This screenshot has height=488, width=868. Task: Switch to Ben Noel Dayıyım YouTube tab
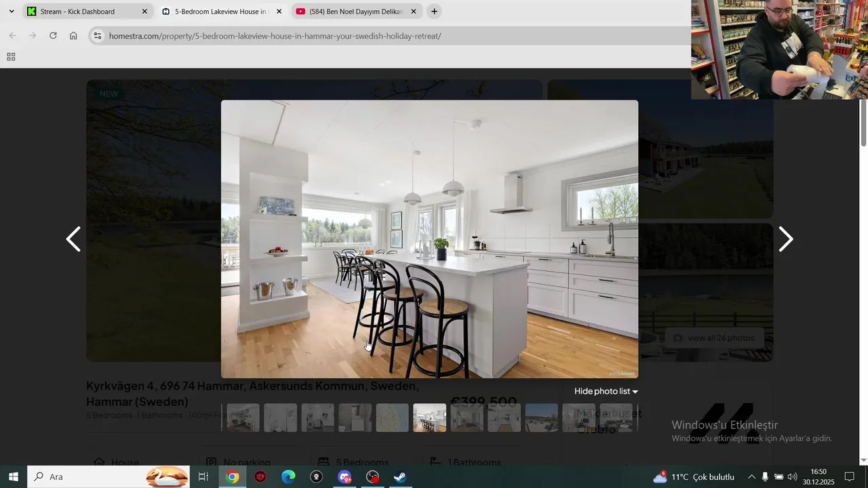(x=356, y=12)
